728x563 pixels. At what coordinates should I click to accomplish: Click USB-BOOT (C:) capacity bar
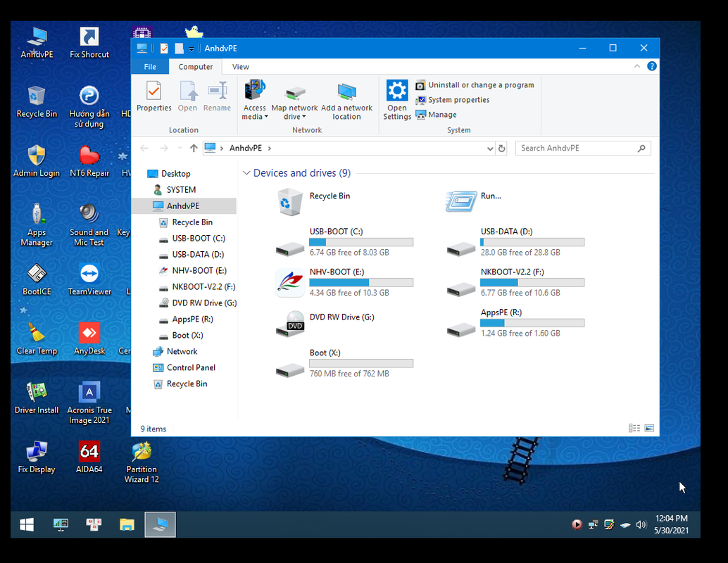[361, 242]
